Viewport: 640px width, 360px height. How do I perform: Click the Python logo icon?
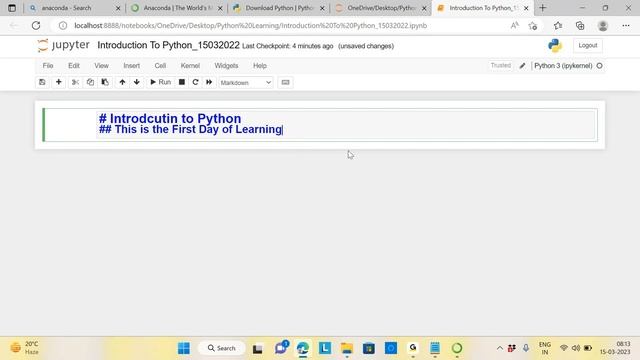[x=555, y=45]
